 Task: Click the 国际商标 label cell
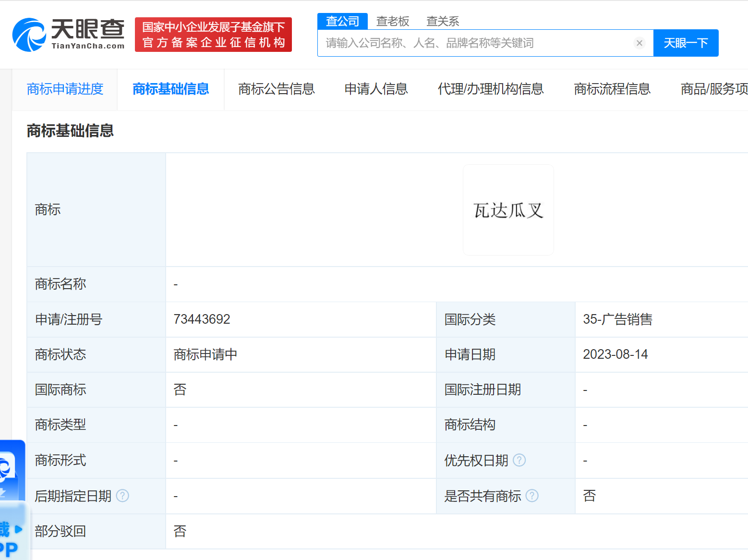tap(97, 390)
